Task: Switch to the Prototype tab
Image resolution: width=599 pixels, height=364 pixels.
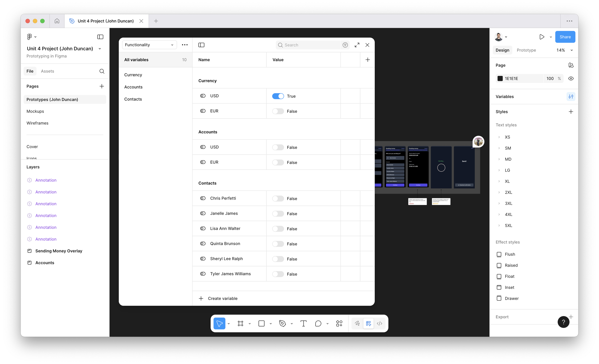Action: [x=526, y=50]
